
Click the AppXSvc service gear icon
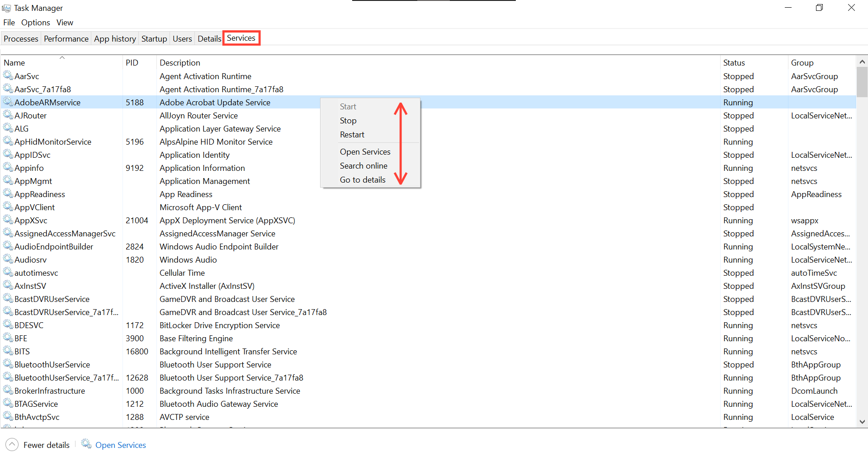(8, 220)
